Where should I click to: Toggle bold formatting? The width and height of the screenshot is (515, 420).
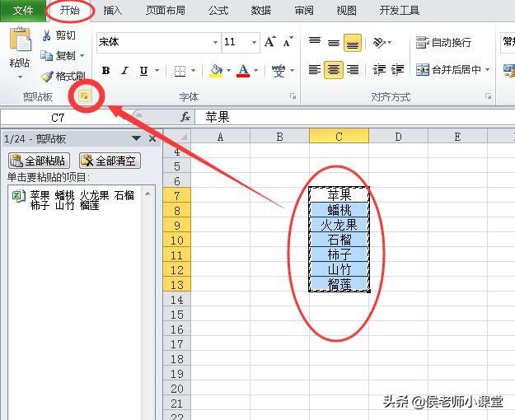pyautogui.click(x=105, y=70)
